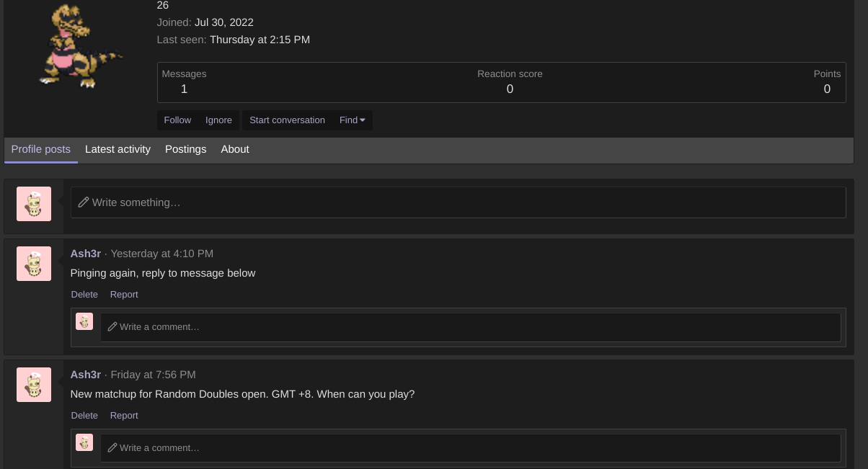Image resolution: width=868 pixels, height=469 pixels.
Task: Click avatar beside the Write something box
Action: (x=34, y=204)
